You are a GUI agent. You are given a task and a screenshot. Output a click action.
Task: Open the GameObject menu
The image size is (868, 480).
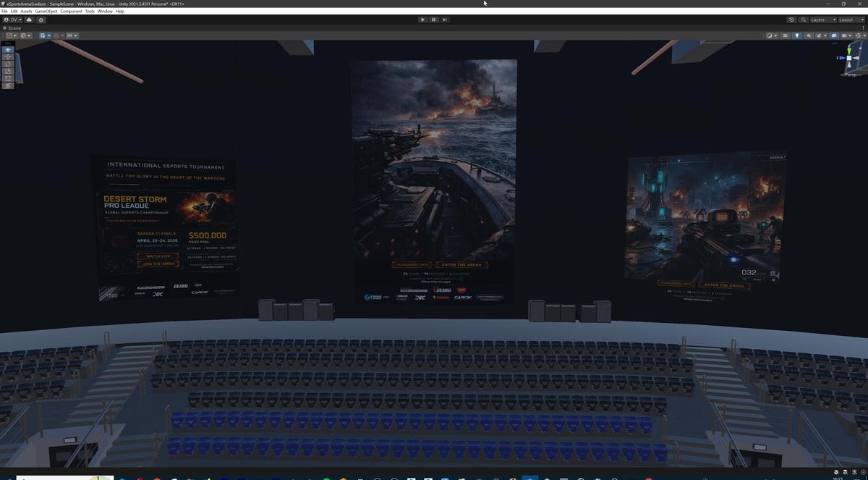(x=46, y=12)
